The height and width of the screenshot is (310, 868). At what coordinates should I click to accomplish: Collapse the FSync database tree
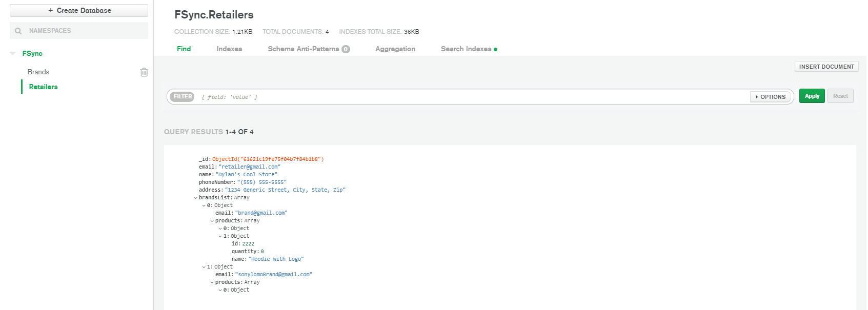(13, 53)
